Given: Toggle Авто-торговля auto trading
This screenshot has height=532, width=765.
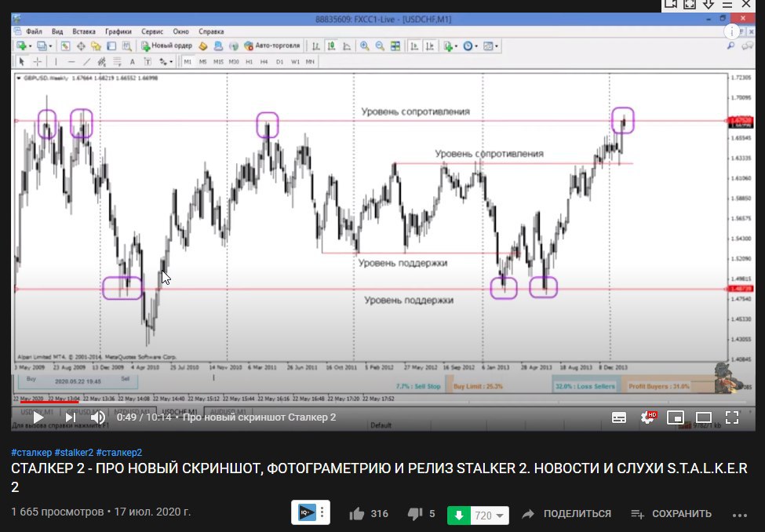Looking at the screenshot, I should pyautogui.click(x=272, y=46).
